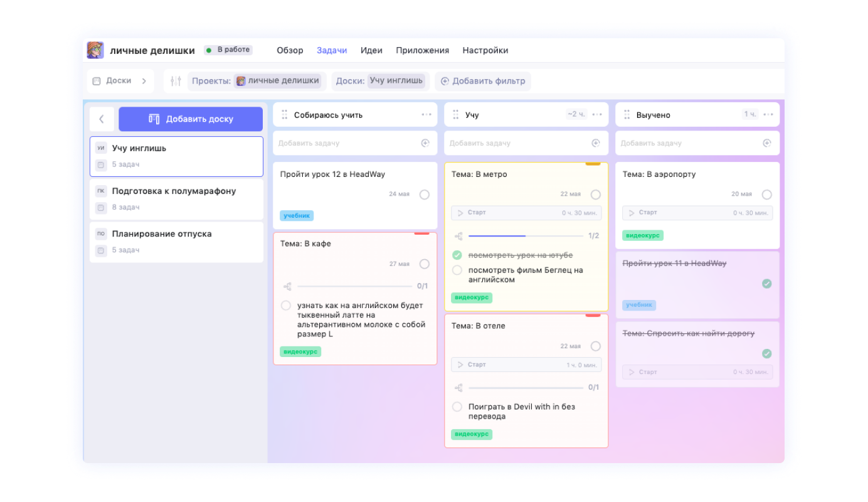Open three-dots menu of Выучено column
The height and width of the screenshot is (502, 868).
point(768,114)
